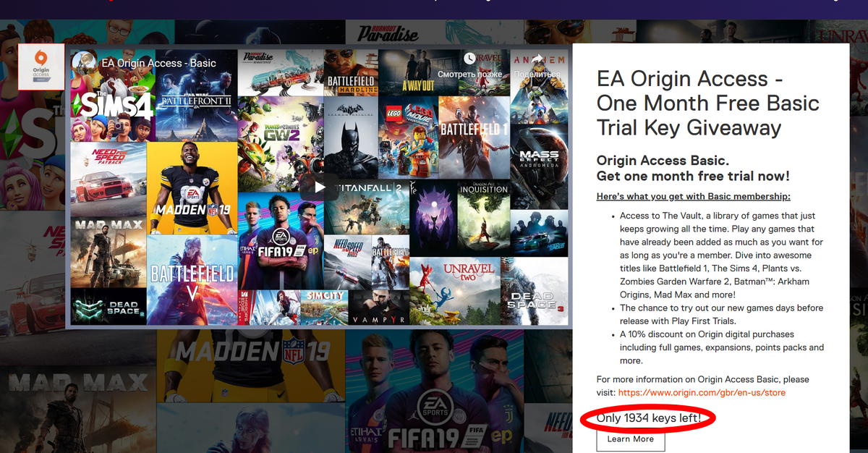This screenshot has width=868, height=453.
Task: Click the Star Wars Battlefront II cover
Action: (197, 95)
